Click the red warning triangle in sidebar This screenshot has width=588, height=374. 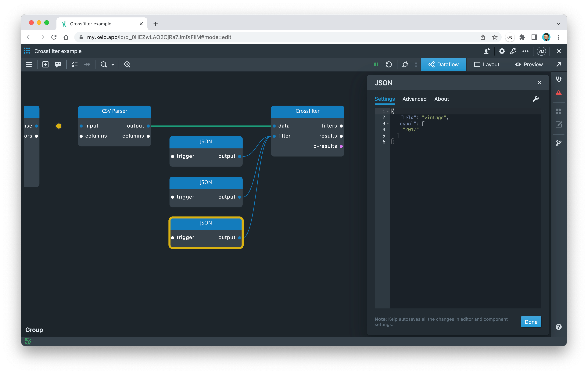coord(558,93)
